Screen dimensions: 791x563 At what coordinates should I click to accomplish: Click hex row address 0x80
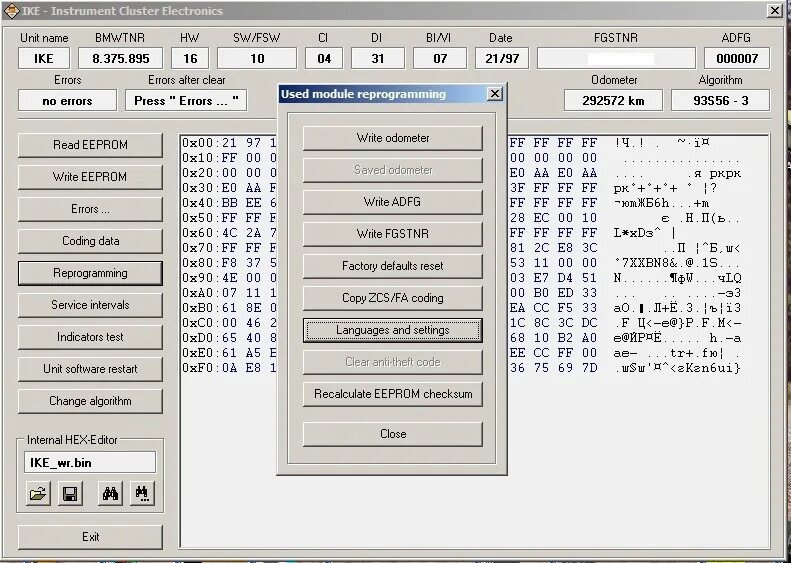(x=200, y=263)
